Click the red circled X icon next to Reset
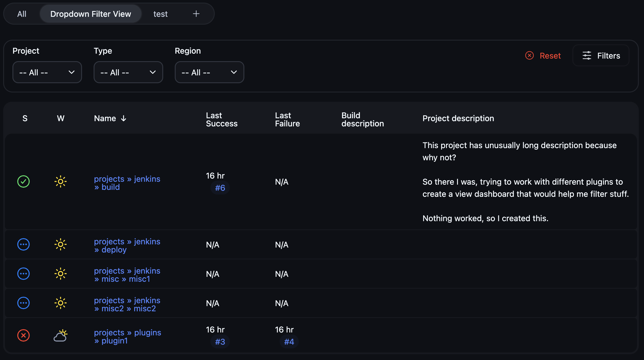The width and height of the screenshot is (644, 360). [x=529, y=55]
